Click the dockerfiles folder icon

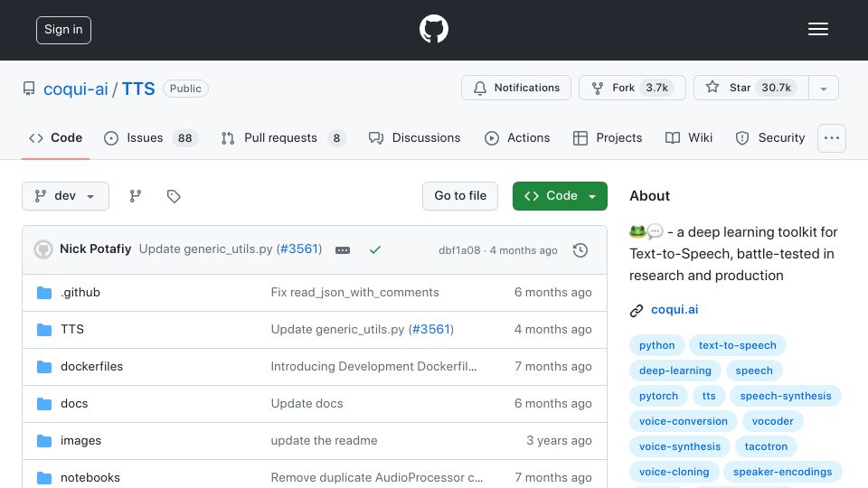click(x=44, y=367)
